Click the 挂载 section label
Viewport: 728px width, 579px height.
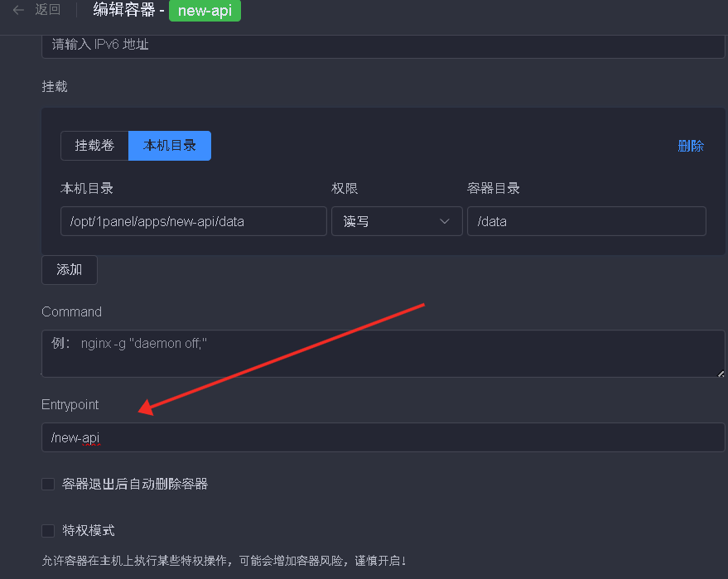[55, 86]
